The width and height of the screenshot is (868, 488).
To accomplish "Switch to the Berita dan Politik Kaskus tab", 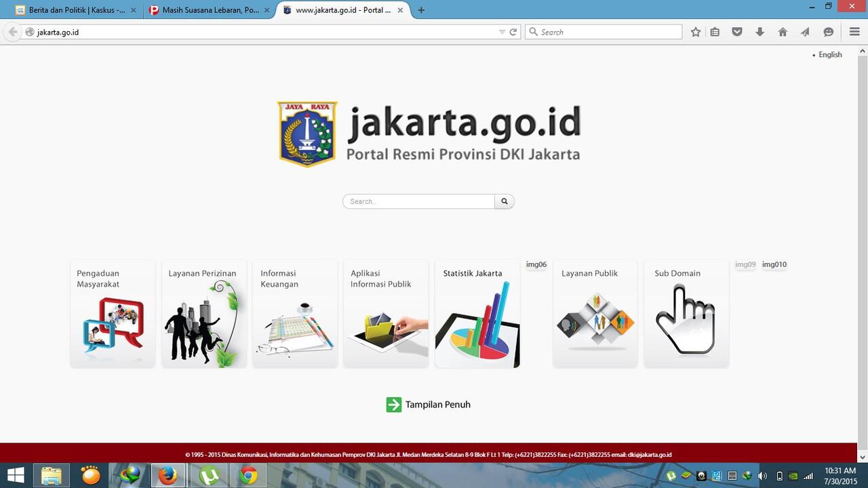I will [x=75, y=10].
